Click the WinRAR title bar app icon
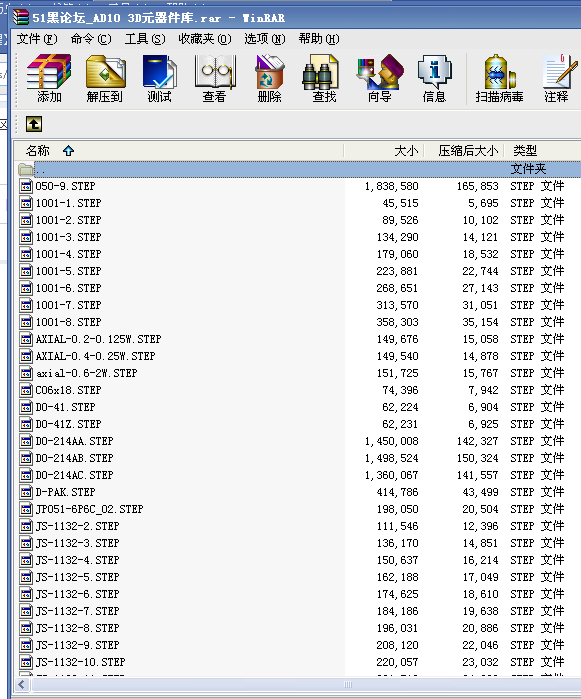The image size is (581, 699). 21,17
